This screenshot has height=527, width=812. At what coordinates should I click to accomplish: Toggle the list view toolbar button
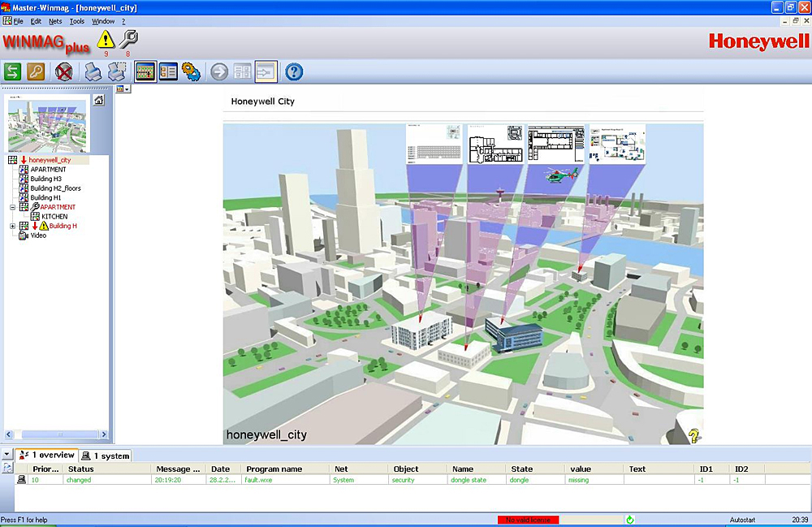(168, 71)
